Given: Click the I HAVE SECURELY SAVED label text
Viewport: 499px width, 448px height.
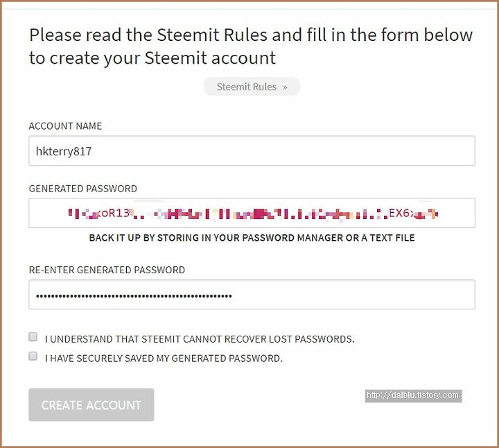Looking at the screenshot, I should (x=164, y=359).
